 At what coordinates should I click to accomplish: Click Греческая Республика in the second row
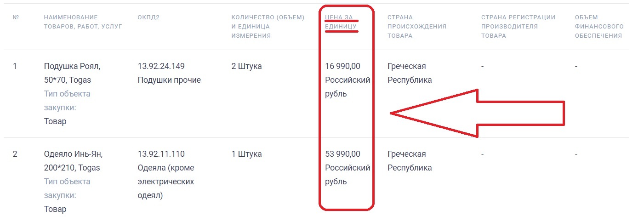[410, 161]
